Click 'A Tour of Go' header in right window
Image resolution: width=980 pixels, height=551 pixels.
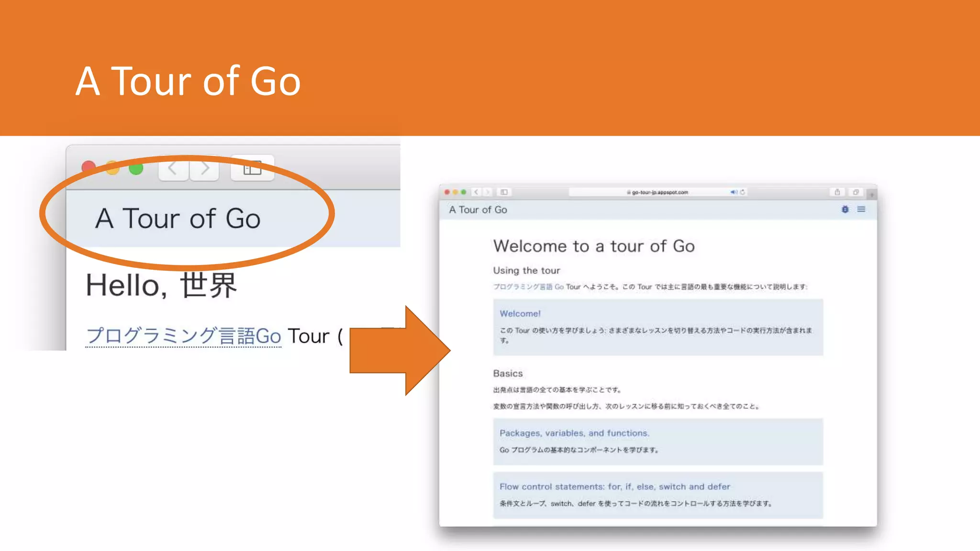pyautogui.click(x=478, y=209)
